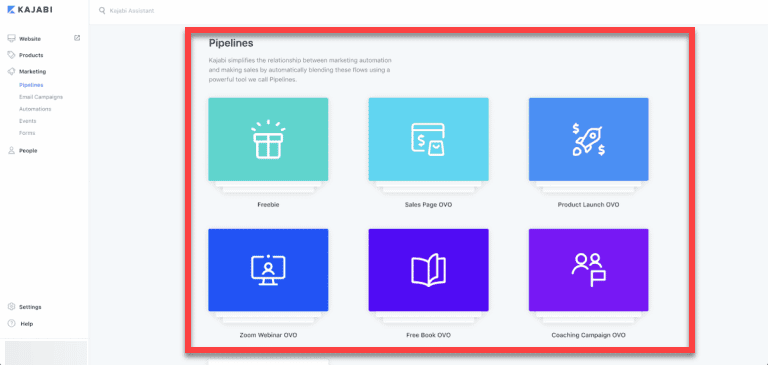Select the Pipelines submenu item
Screen dimensions: 768x365
pos(31,85)
